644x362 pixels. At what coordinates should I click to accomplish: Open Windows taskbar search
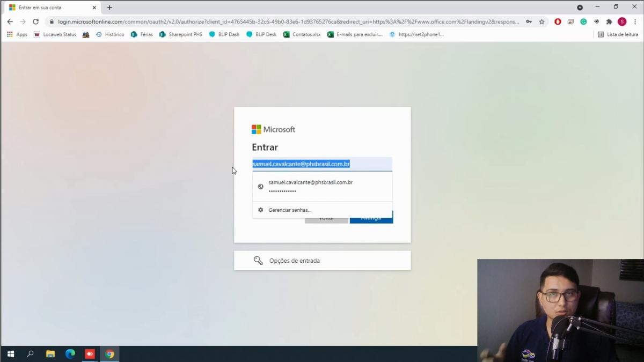30,354
